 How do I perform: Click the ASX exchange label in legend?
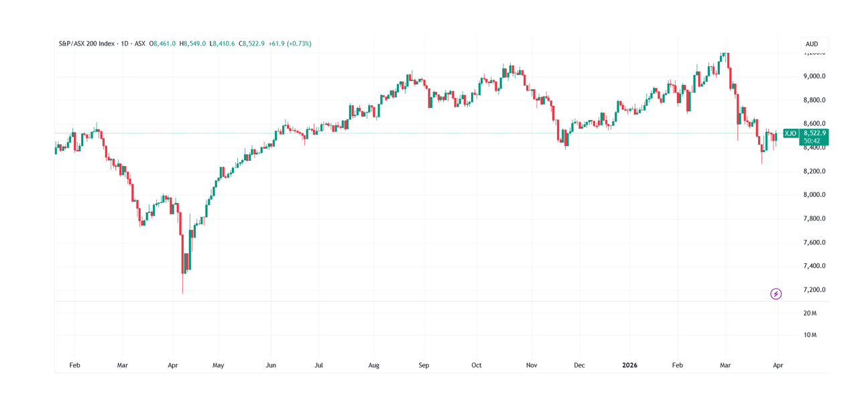pos(139,44)
